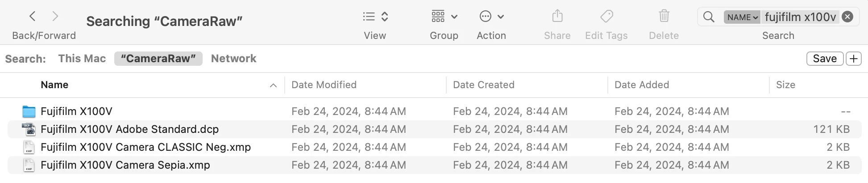Save the current search
The height and width of the screenshot is (183, 868).
[x=824, y=59]
